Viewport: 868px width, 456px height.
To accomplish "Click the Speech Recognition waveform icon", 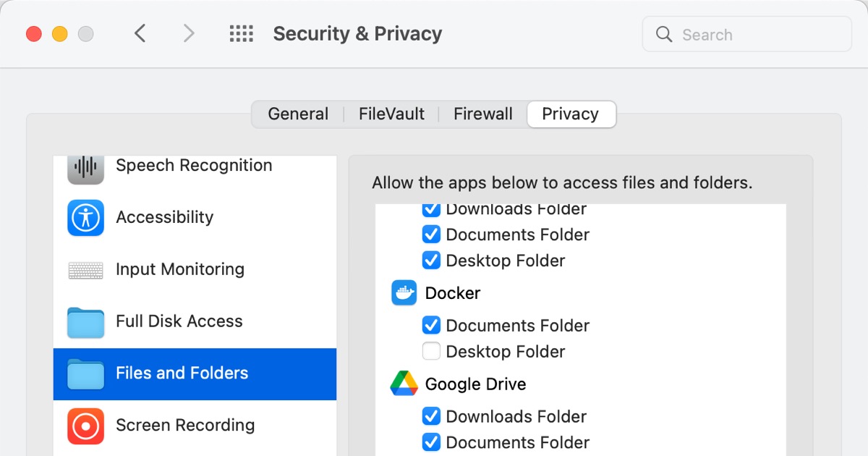I will click(86, 167).
